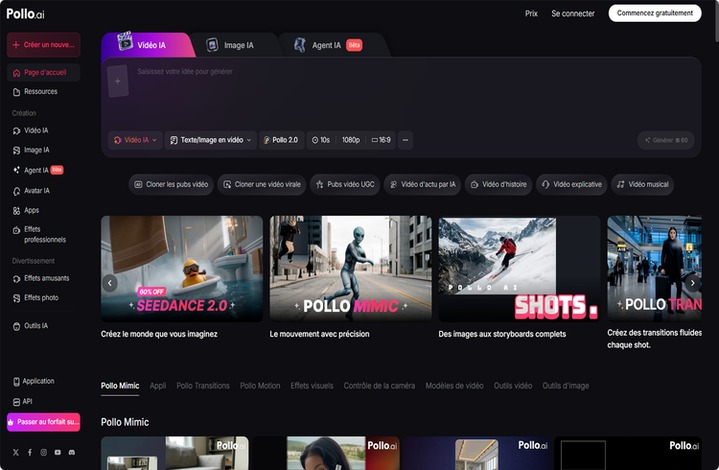This screenshot has height=470, width=719.
Task: Open the 10s duration setting
Action: pos(321,140)
